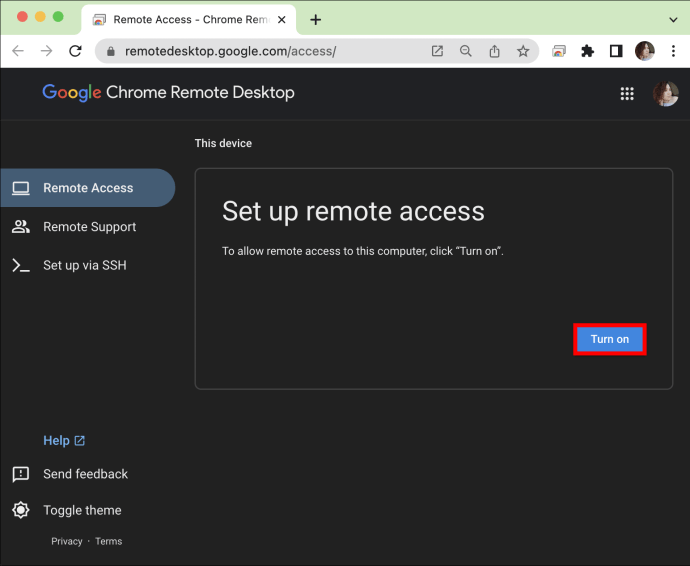
Task: Click the zoom magnifier icon in address bar
Action: tap(466, 51)
